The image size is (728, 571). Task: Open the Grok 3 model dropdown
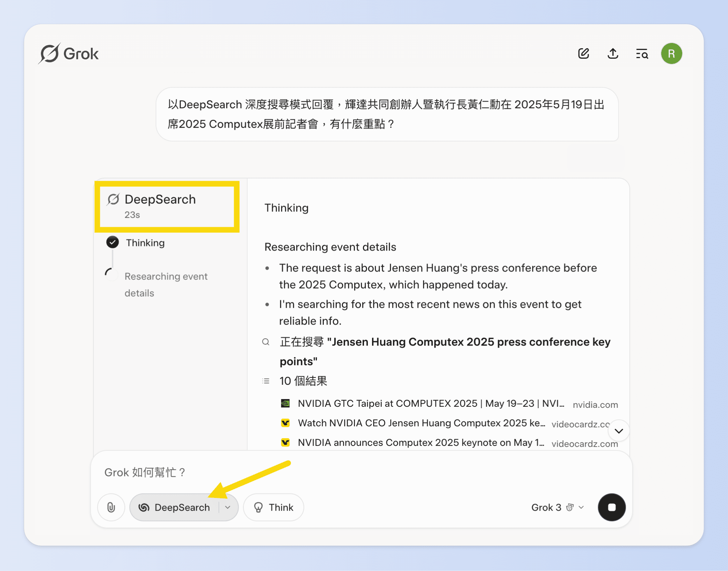pyautogui.click(x=558, y=507)
